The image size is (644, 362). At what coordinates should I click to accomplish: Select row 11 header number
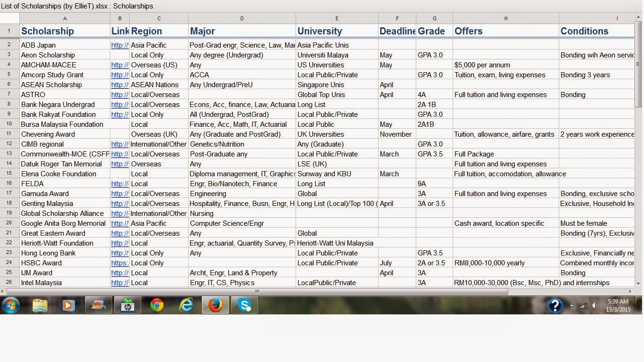[9, 134]
